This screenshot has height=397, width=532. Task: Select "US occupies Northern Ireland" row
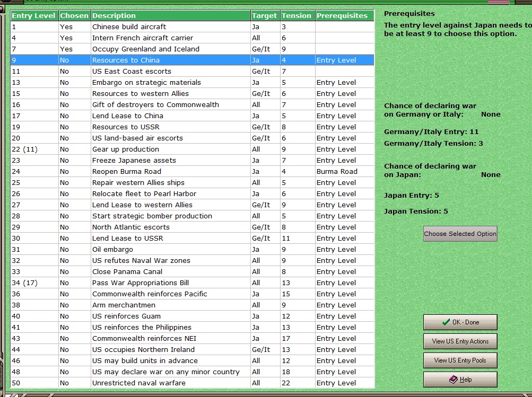[193, 349]
